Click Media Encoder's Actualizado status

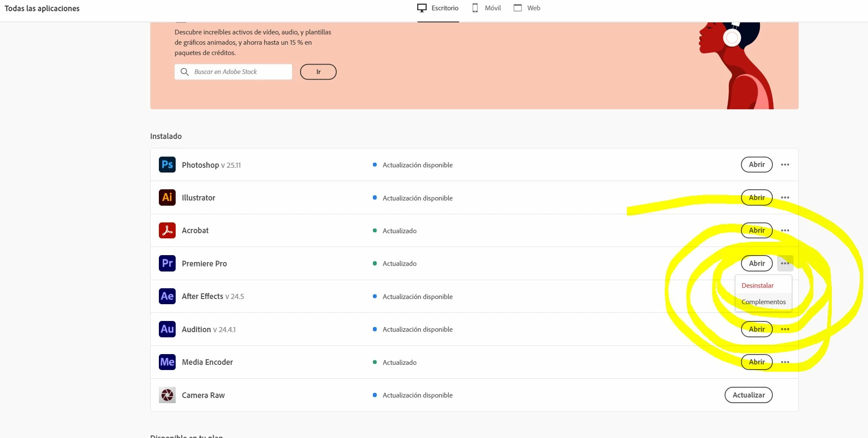394,362
